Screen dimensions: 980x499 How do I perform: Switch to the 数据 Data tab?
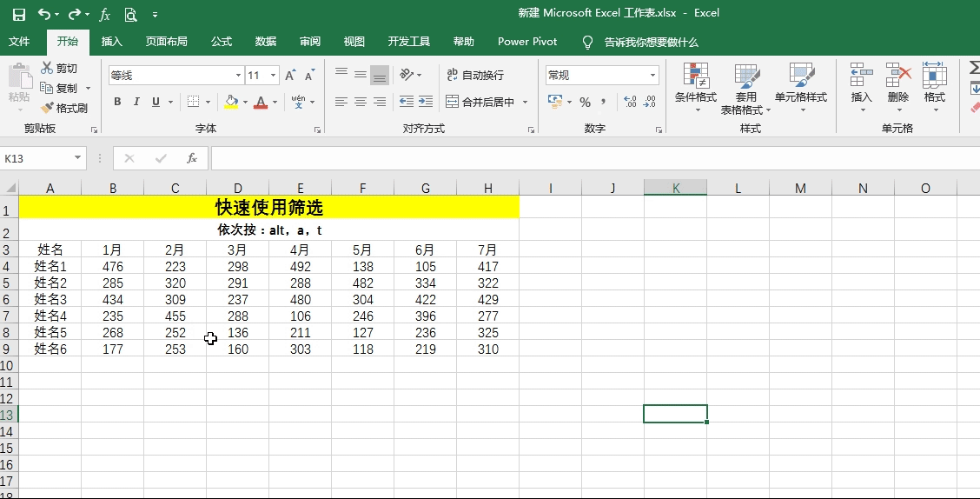pyautogui.click(x=266, y=41)
